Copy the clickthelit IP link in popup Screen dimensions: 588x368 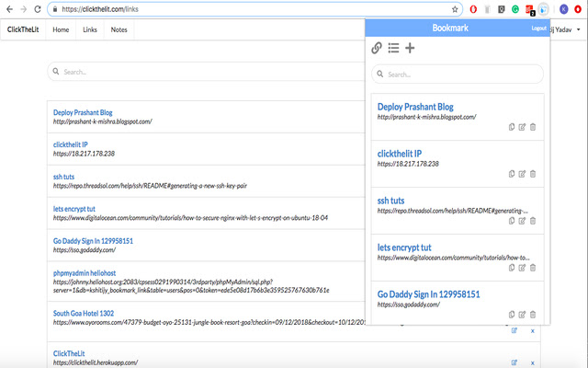tap(512, 174)
